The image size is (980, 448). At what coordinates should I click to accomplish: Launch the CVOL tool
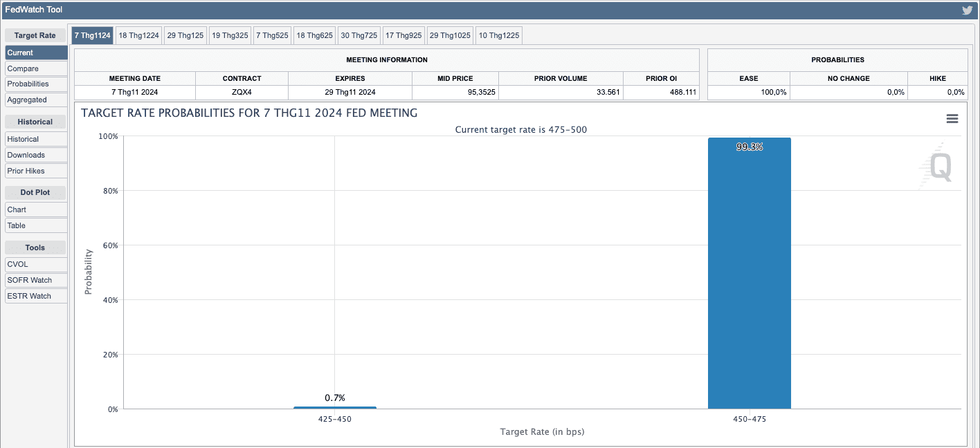click(x=36, y=264)
